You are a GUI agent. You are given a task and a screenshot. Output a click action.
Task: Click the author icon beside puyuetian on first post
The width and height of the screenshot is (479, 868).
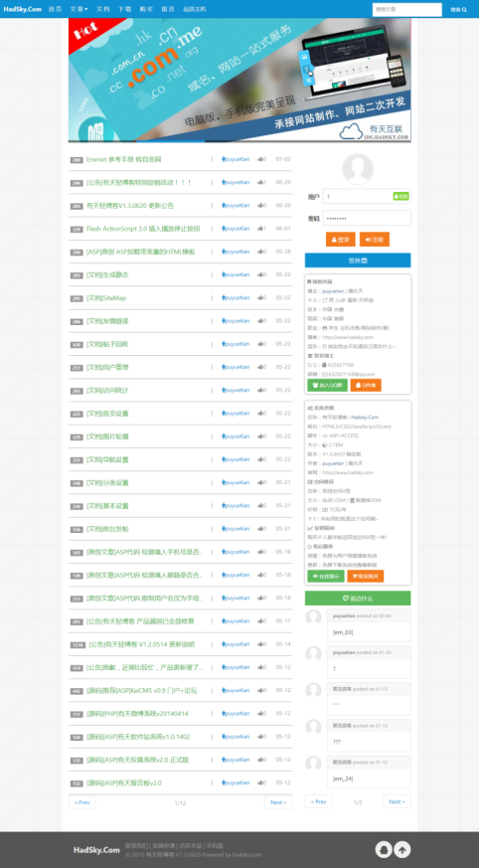click(x=223, y=159)
